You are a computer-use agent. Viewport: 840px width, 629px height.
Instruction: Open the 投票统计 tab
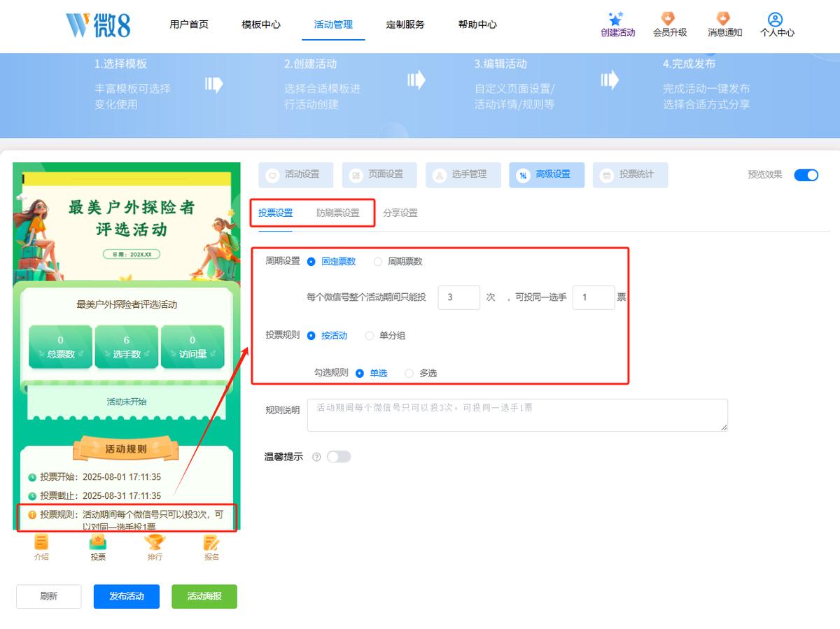pyautogui.click(x=630, y=175)
